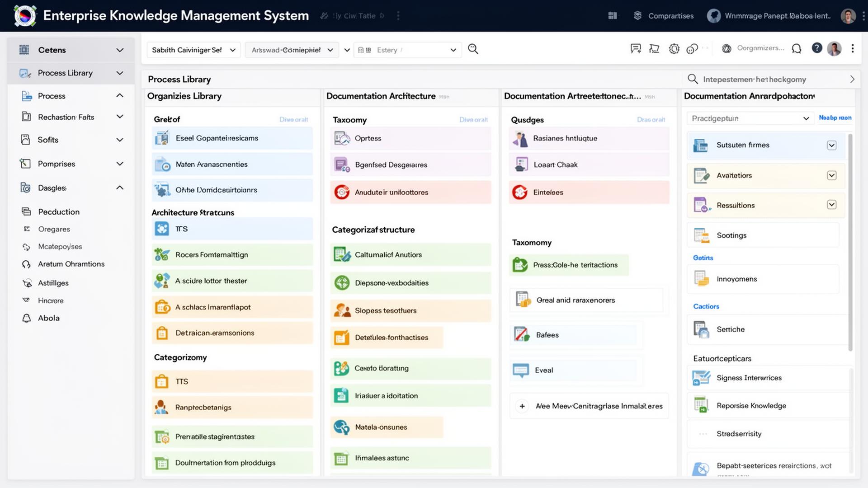Open the Eseel Gopanteiresicams row
The height and width of the screenshot is (488, 868).
tap(232, 138)
